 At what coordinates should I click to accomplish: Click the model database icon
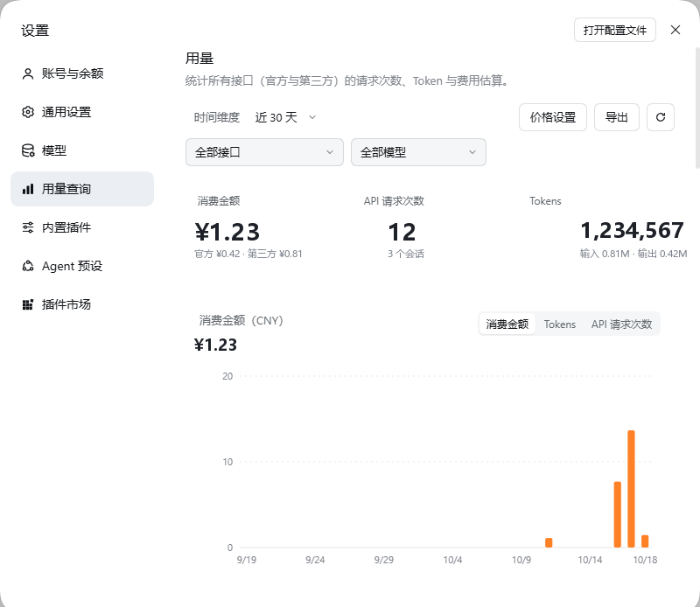pyautogui.click(x=28, y=150)
